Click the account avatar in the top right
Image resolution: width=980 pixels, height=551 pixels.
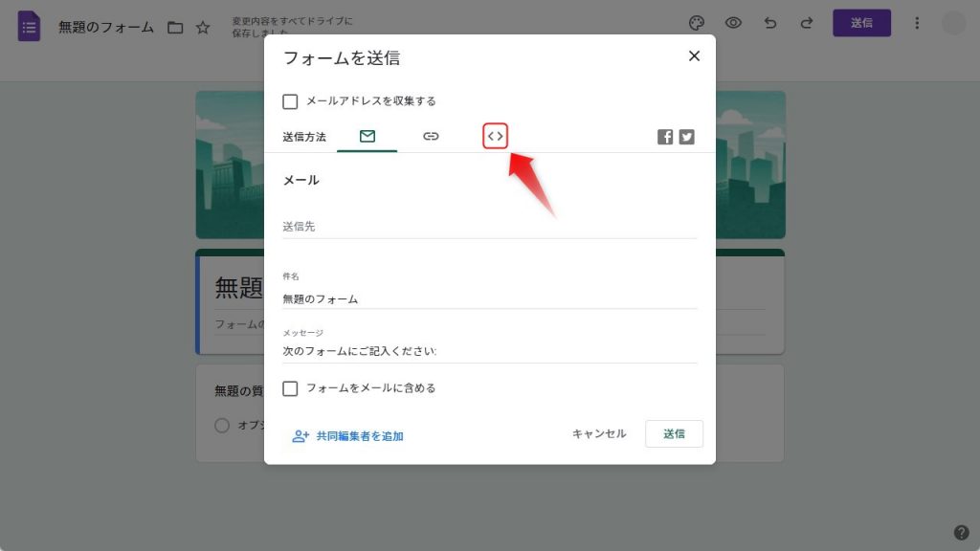954,23
